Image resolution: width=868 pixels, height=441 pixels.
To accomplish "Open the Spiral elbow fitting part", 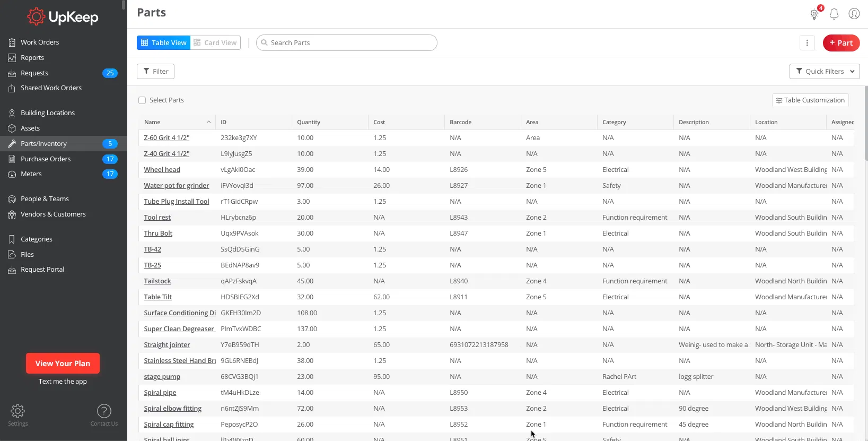I will coord(172,409).
